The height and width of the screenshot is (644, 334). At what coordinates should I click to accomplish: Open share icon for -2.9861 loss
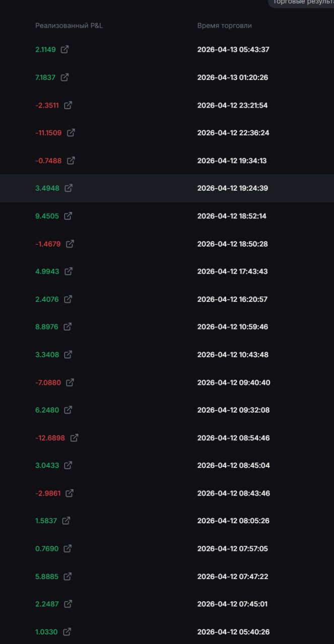click(x=70, y=493)
